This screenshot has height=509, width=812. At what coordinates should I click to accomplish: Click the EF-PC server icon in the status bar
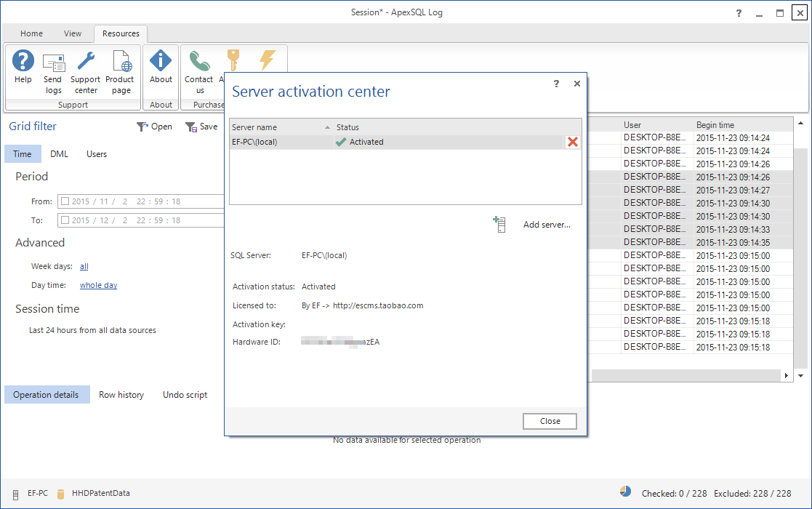15,494
